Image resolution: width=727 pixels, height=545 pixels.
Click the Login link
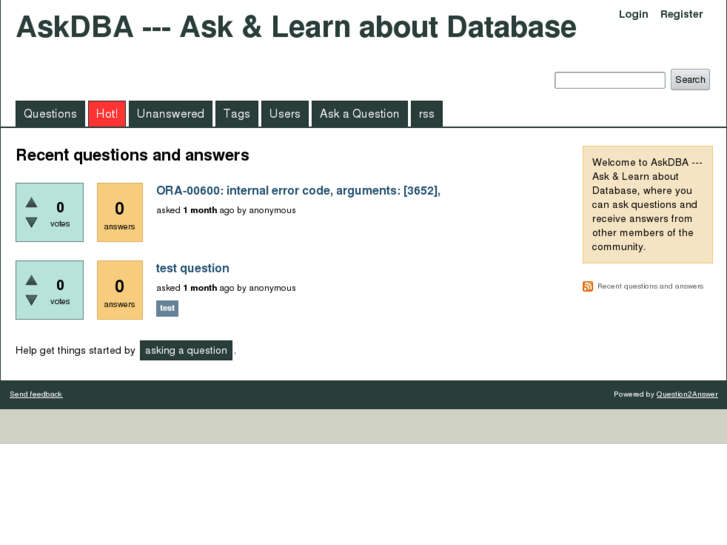tap(633, 14)
